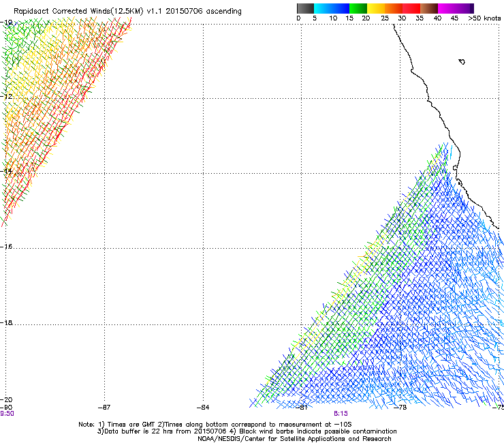Select the red 30-35 knots color band

pyautogui.click(x=411, y=8)
